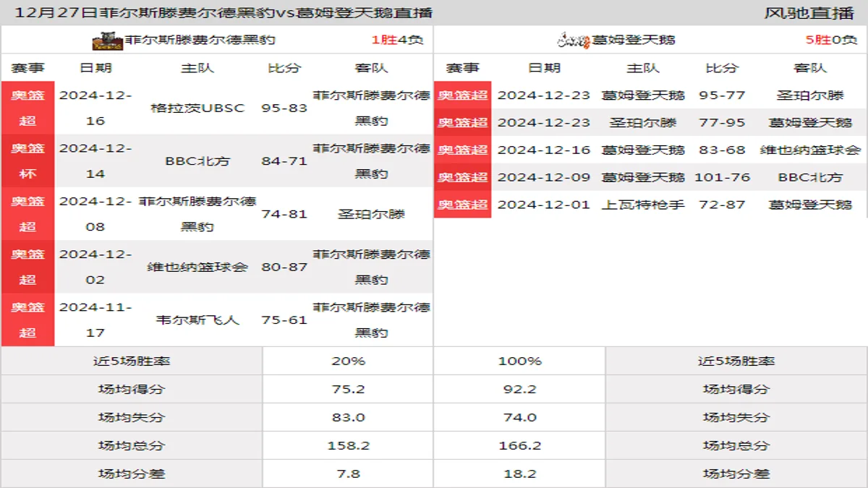The image size is (868, 488).
Task: Select win rate value 100%
Action: [519, 361]
